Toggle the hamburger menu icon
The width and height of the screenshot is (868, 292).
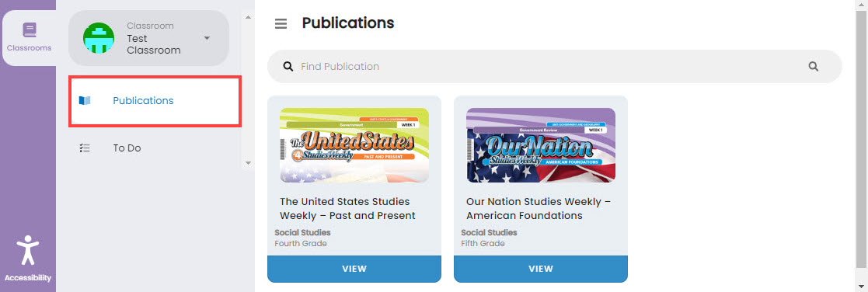[281, 24]
